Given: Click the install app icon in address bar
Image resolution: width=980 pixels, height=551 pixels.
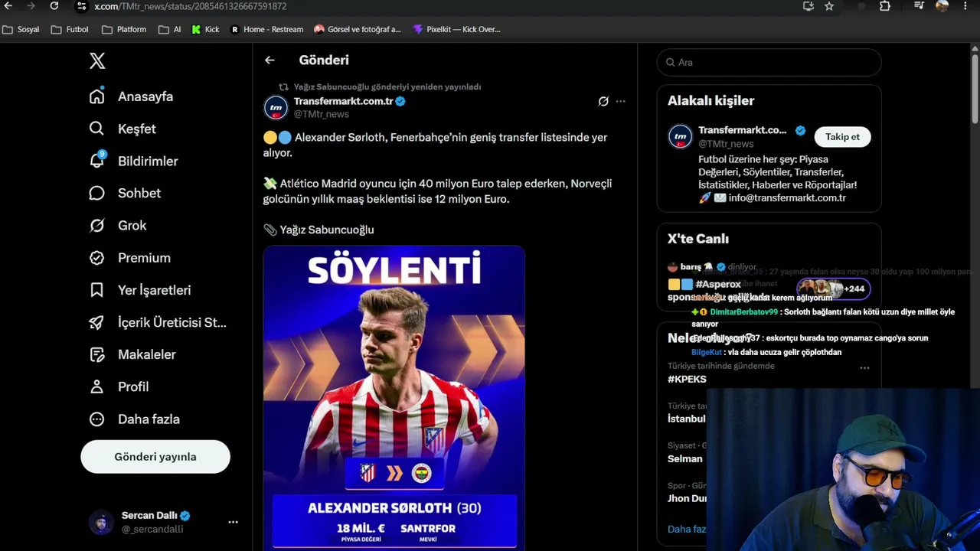Looking at the screenshot, I should 808,6.
